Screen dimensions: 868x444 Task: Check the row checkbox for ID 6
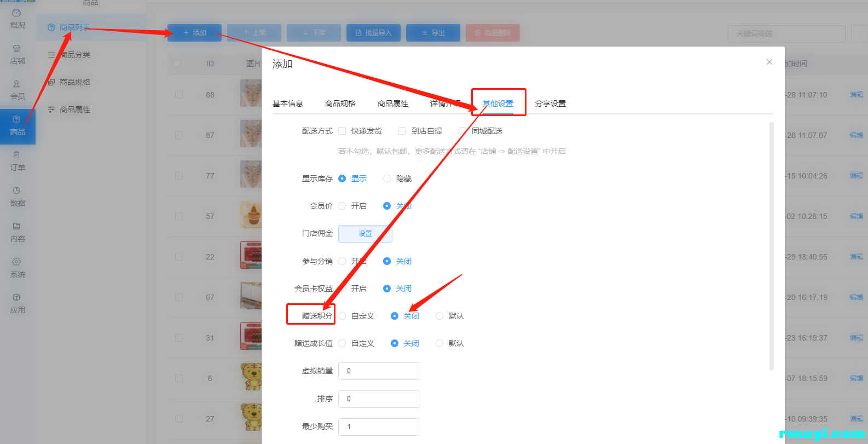[x=179, y=378]
